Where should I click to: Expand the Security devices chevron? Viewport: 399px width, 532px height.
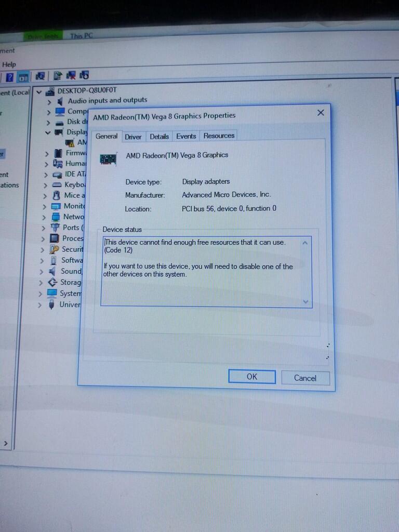43,250
